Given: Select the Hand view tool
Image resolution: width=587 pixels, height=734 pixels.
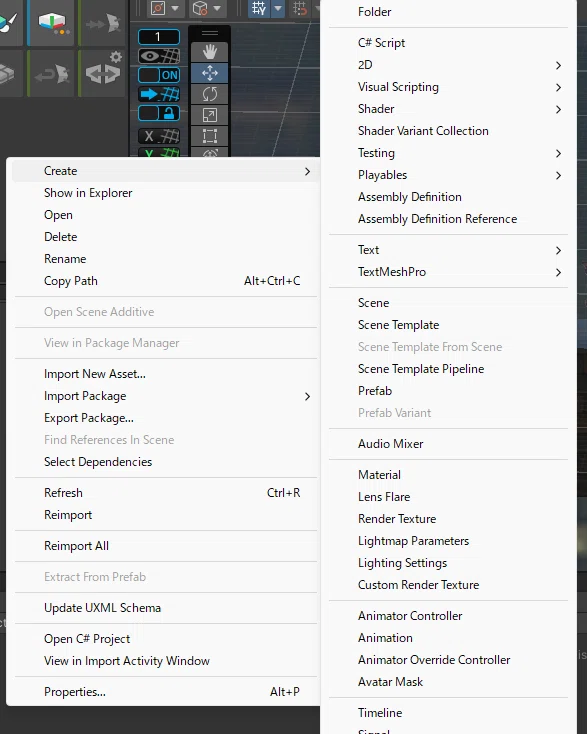Looking at the screenshot, I should tap(210, 52).
